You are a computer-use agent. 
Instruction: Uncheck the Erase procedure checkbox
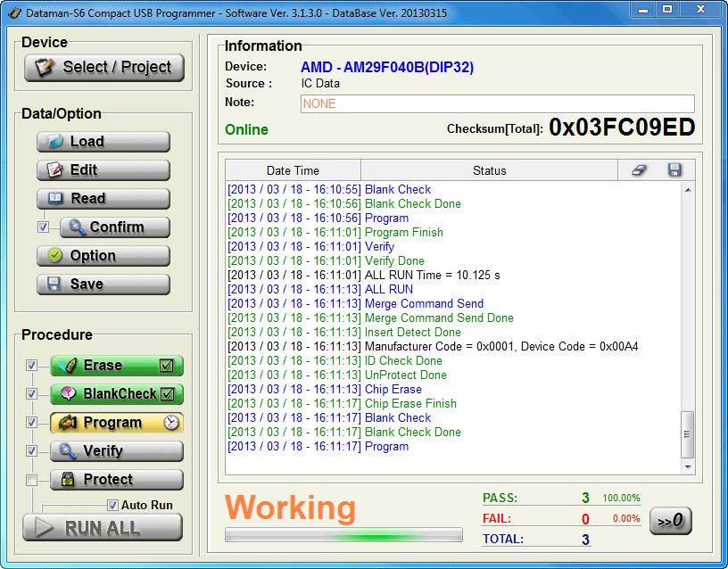pyautogui.click(x=32, y=366)
